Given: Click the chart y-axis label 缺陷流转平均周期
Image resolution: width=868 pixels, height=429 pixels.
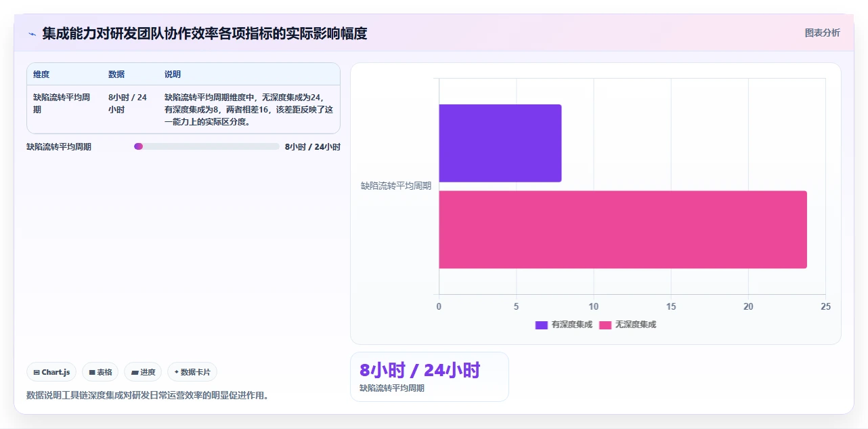Looking at the screenshot, I should (395, 186).
